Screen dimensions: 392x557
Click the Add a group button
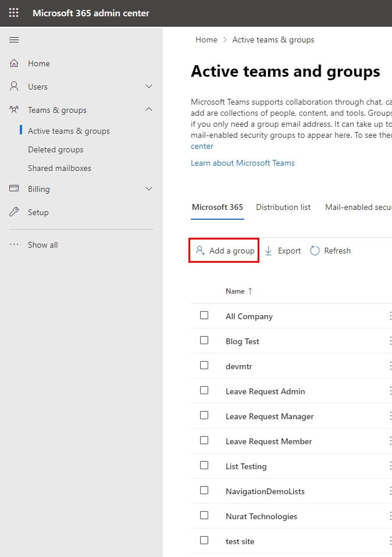[224, 251]
